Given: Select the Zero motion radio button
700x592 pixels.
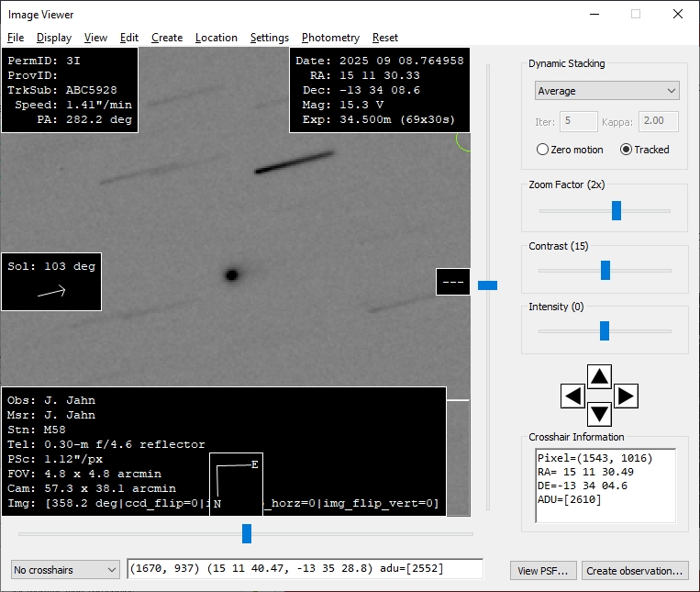Looking at the screenshot, I should tap(542, 150).
